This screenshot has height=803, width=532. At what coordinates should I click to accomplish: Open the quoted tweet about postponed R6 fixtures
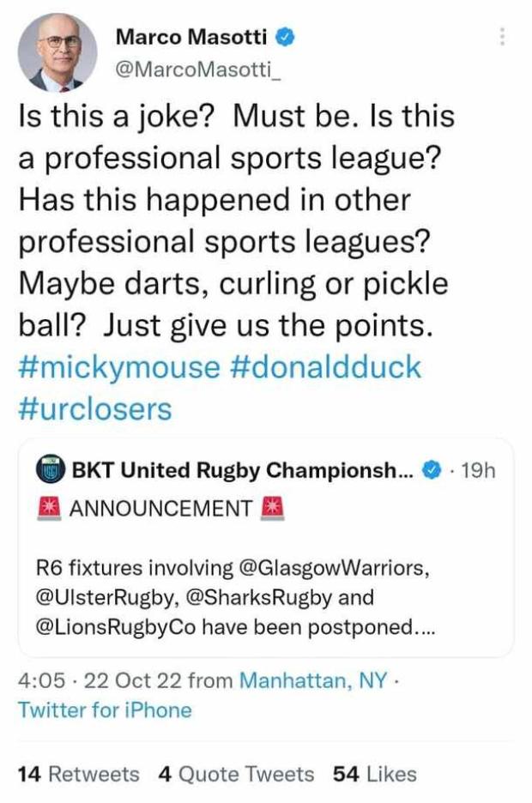click(x=266, y=547)
